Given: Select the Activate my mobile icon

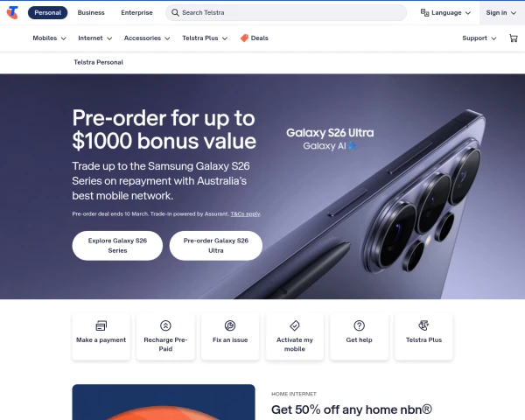Looking at the screenshot, I should [x=295, y=325].
